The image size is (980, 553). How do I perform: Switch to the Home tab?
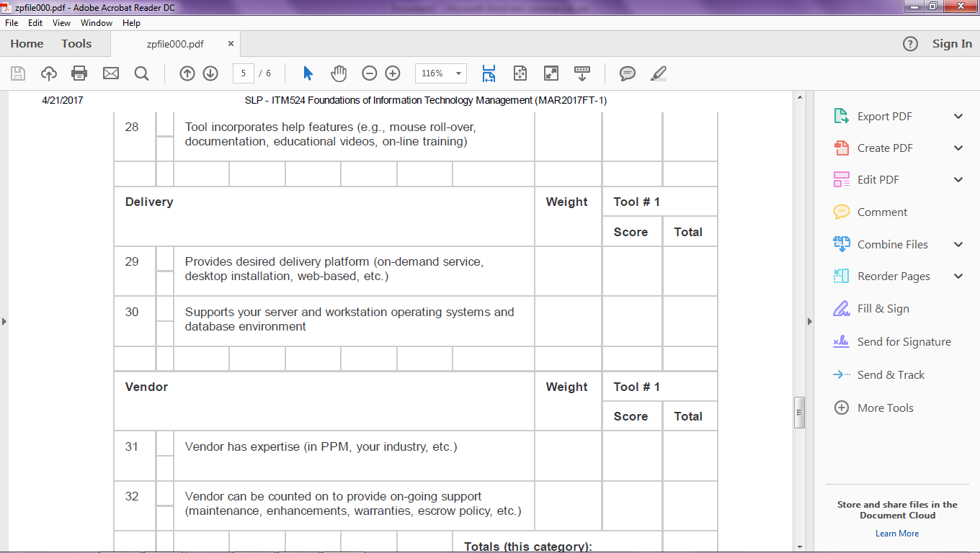click(x=27, y=43)
